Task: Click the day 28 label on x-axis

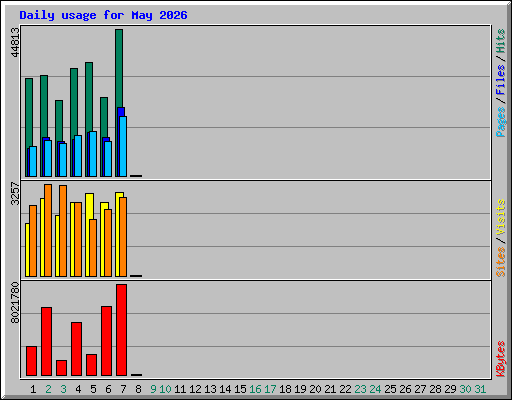Action: pyautogui.click(x=435, y=389)
